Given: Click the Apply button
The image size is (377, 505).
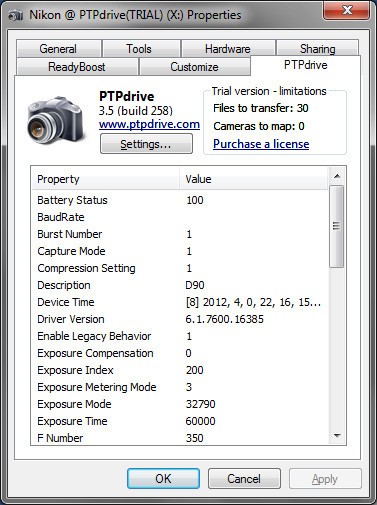Looking at the screenshot, I should (x=325, y=479).
